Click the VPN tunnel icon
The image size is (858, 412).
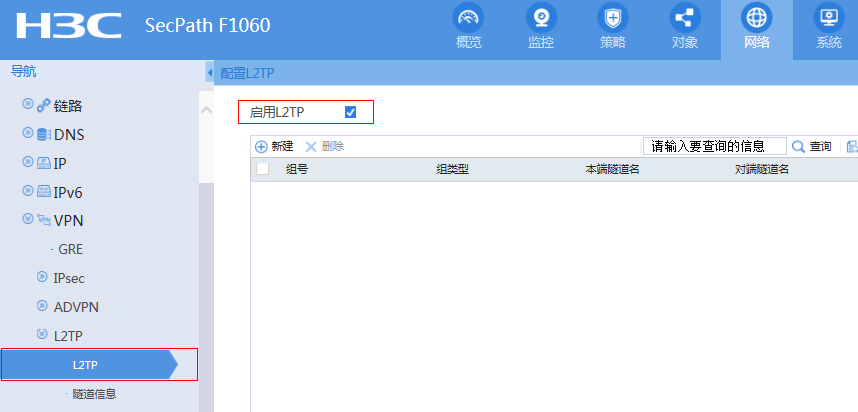[x=43, y=220]
